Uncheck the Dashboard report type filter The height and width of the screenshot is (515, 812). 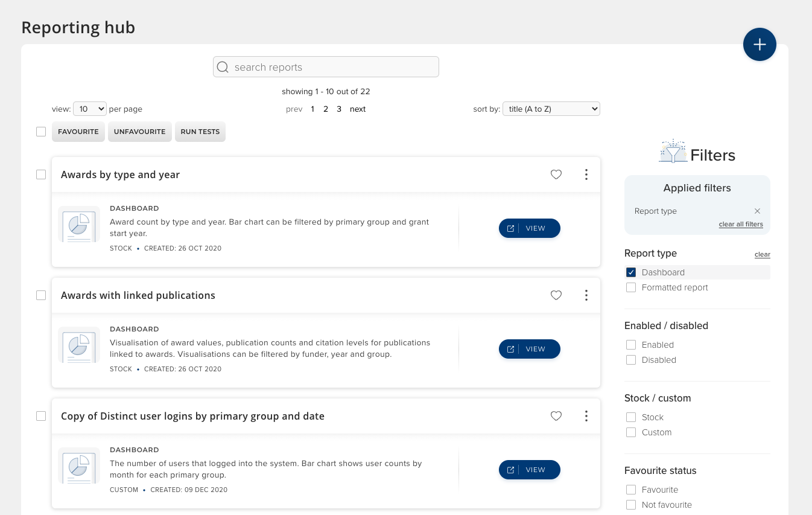pos(631,272)
